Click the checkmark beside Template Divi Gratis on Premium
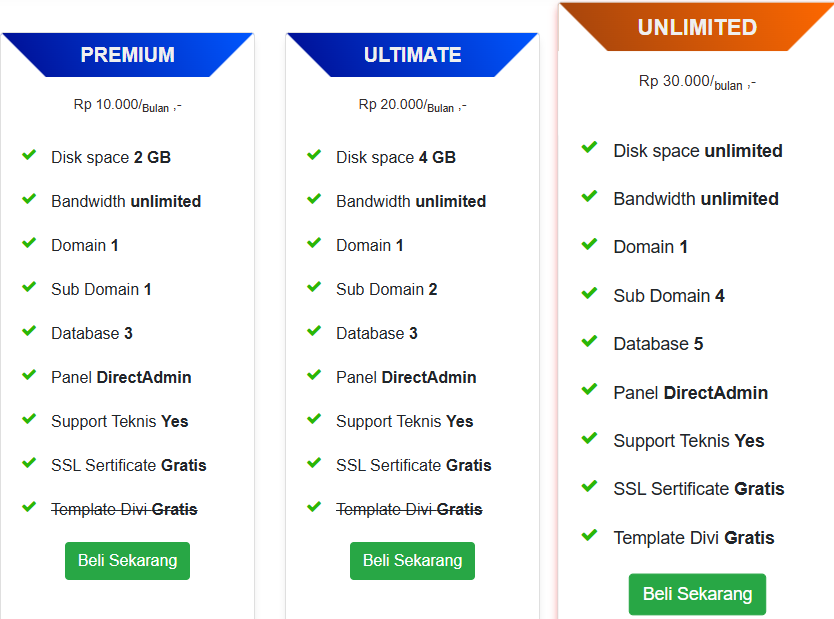 tap(29, 508)
